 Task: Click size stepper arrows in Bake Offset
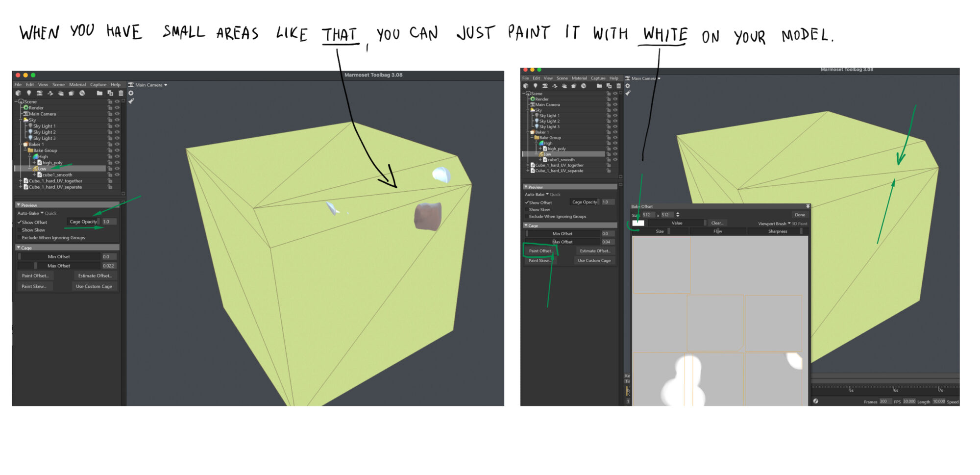click(678, 215)
